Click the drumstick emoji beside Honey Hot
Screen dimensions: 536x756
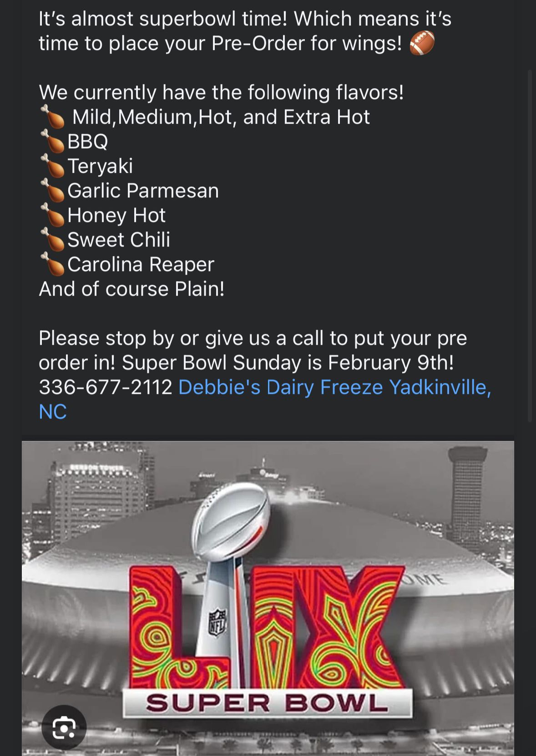click(x=52, y=215)
